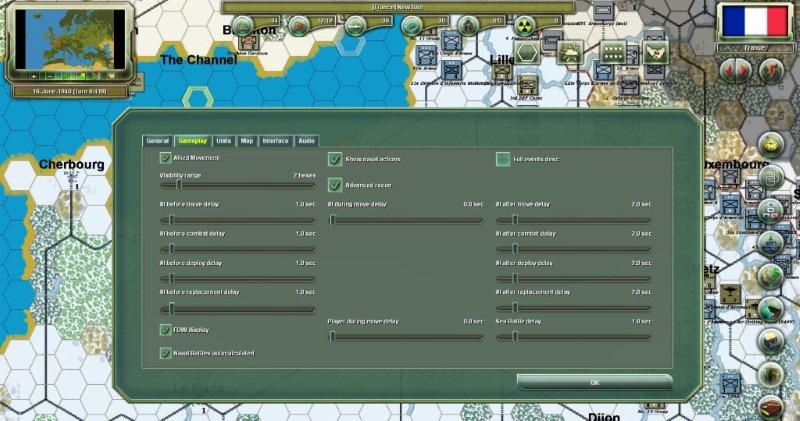Click the France New turn title bar
The width and height of the screenshot is (800, 421).
click(x=398, y=7)
